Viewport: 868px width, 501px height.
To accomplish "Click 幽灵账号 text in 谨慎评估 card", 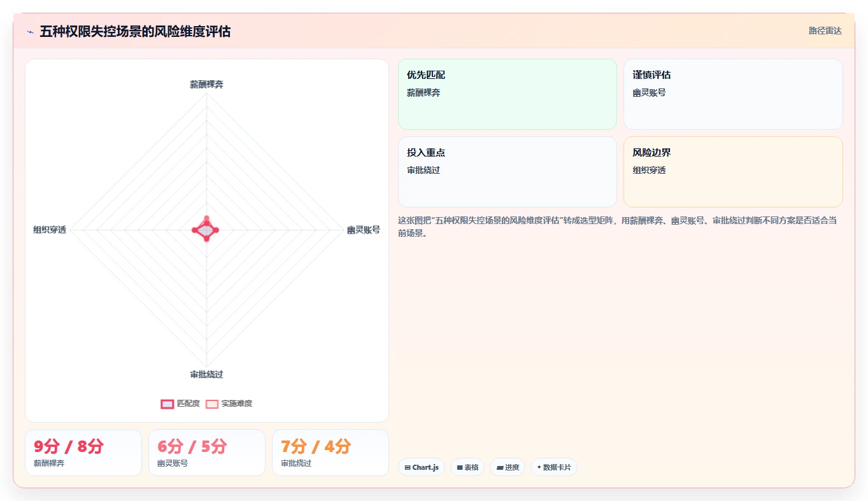I will click(x=649, y=92).
